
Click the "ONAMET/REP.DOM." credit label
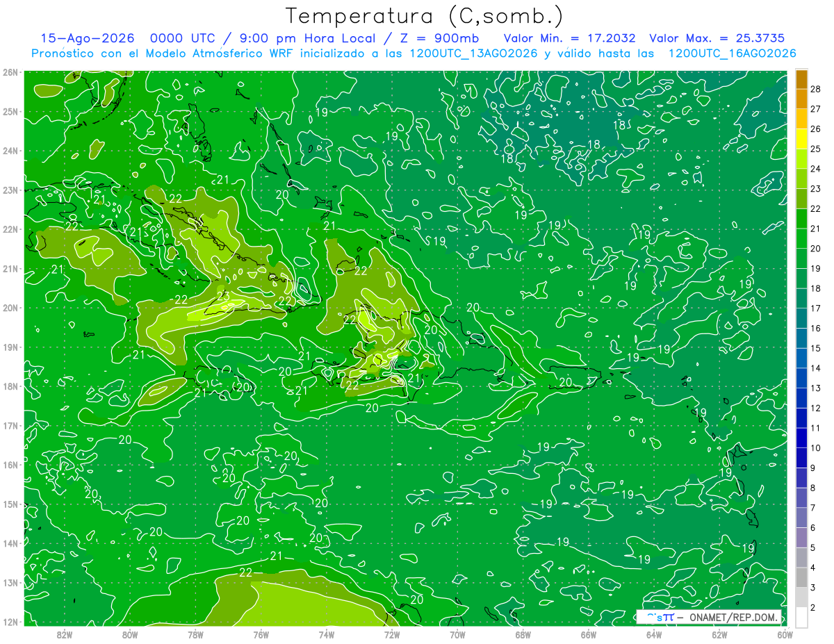733,617
